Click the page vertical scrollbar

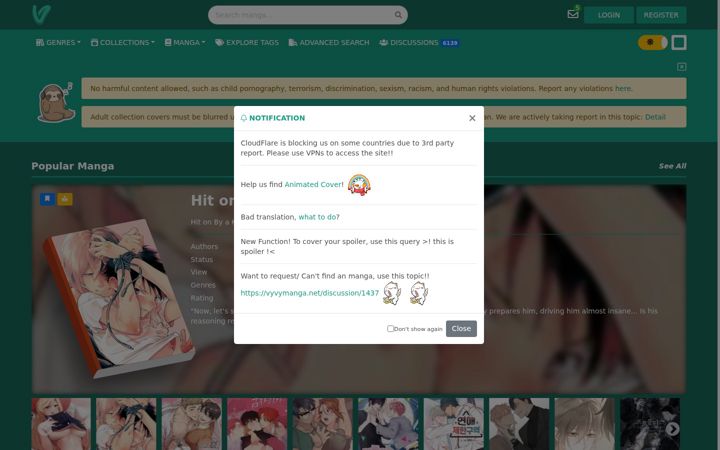tap(717, 225)
